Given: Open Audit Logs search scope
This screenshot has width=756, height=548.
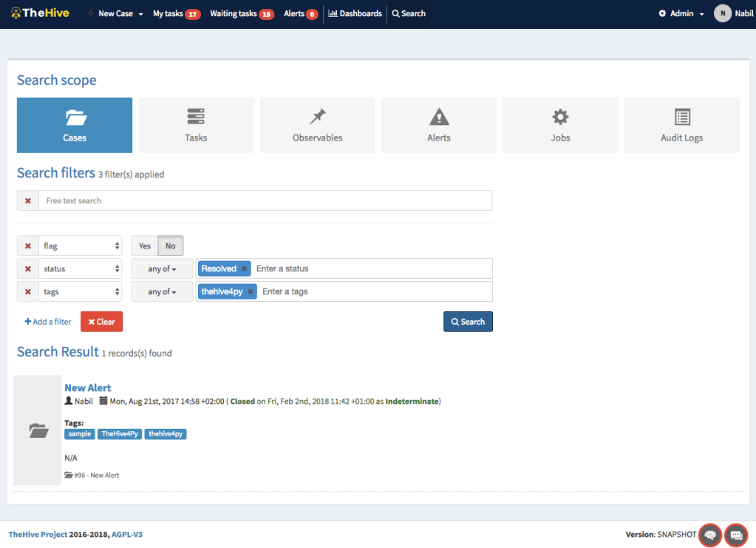Looking at the screenshot, I should point(681,125).
